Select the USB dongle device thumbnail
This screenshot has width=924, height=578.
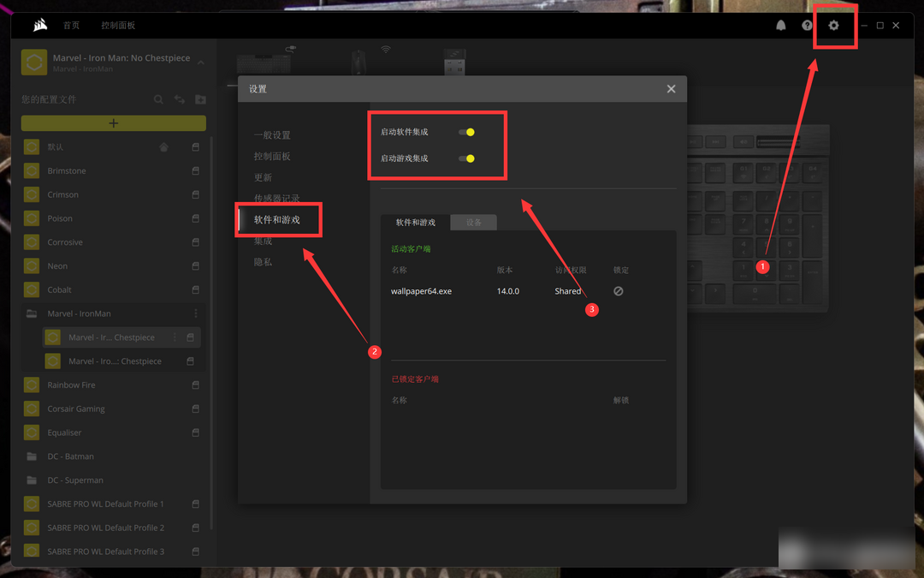[x=454, y=62]
